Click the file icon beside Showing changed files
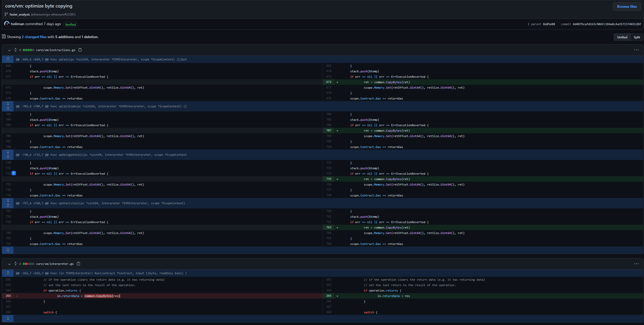This screenshot has width=644, height=325. point(4,37)
